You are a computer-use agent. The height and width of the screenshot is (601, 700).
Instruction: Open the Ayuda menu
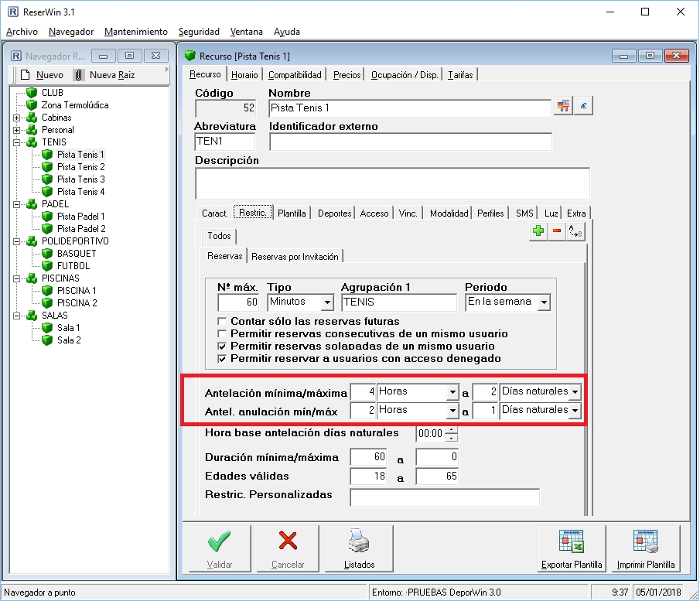pyautogui.click(x=287, y=32)
